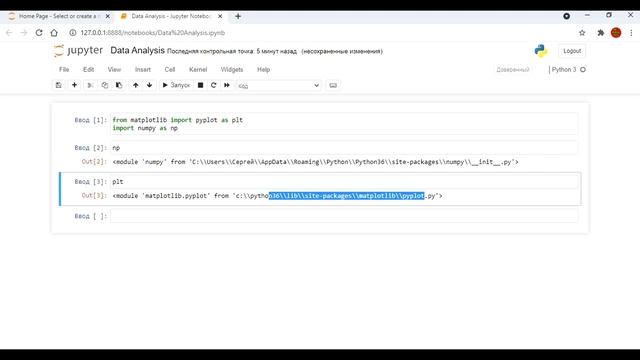640x360 pixels.
Task: Click the Logout button
Action: tap(572, 51)
